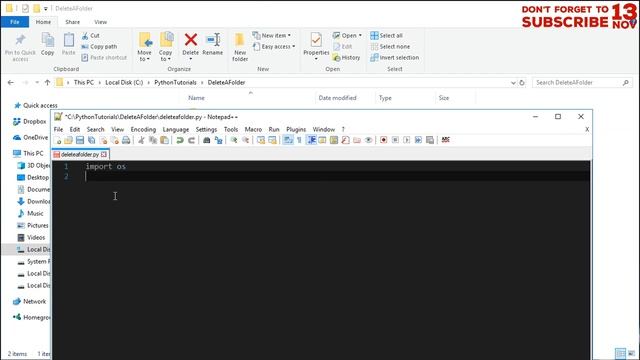Screen dimensions: 640x360
Task: Open Find with the binoculars icon
Action: pyautogui.click(x=207, y=140)
